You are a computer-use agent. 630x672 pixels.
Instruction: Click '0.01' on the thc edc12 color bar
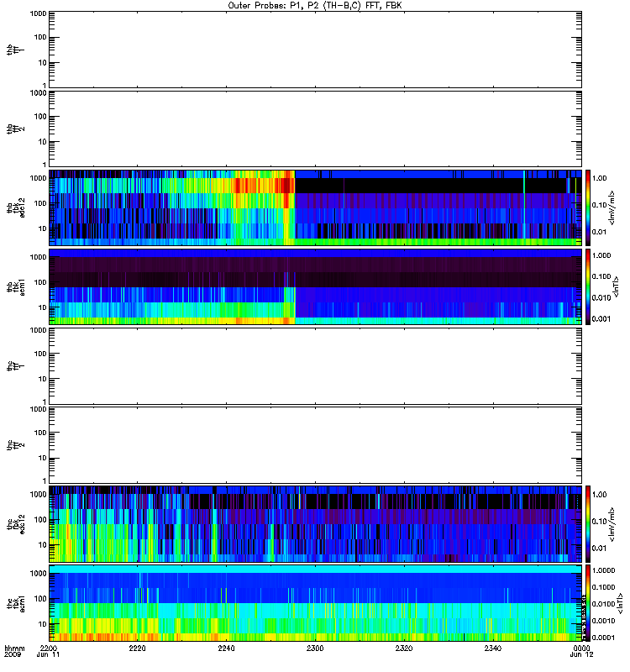pyautogui.click(x=600, y=549)
